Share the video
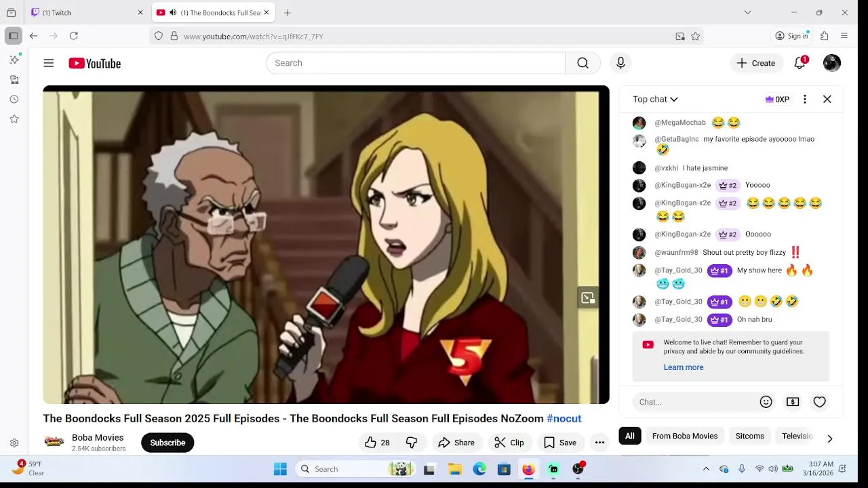Viewport: 868px width, 488px height. click(456, 443)
